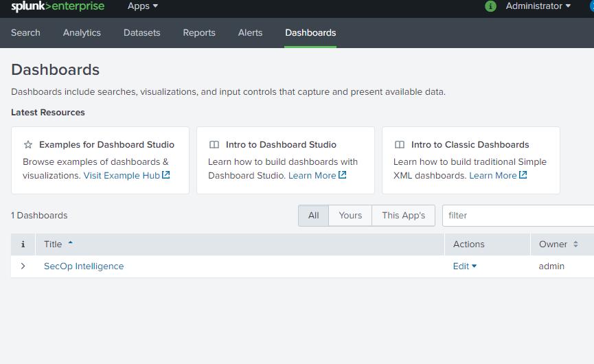The width and height of the screenshot is (594, 364).
Task: Select the All filter toggle
Action: (x=313, y=216)
